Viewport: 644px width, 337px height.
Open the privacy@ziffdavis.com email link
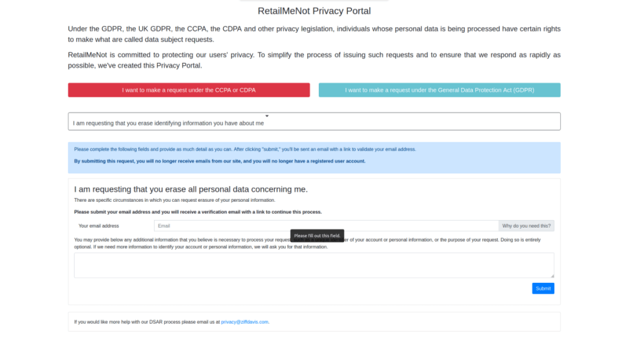pyautogui.click(x=245, y=322)
